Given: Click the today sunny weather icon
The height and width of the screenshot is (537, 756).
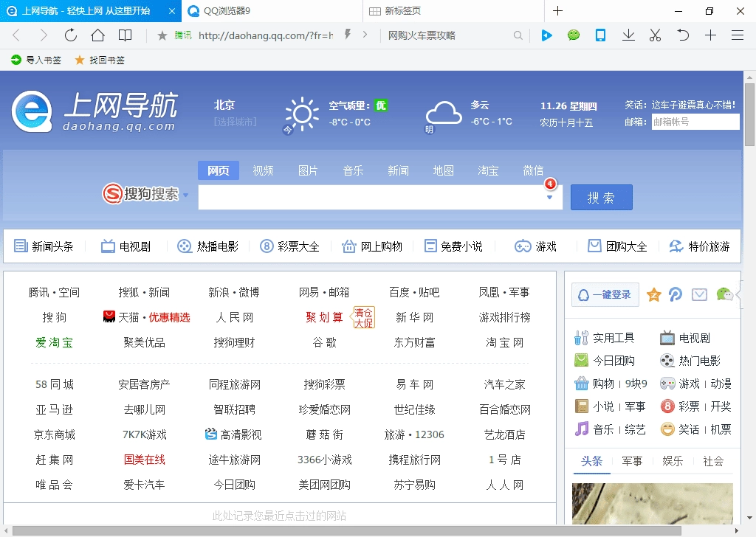Looking at the screenshot, I should pyautogui.click(x=302, y=114).
